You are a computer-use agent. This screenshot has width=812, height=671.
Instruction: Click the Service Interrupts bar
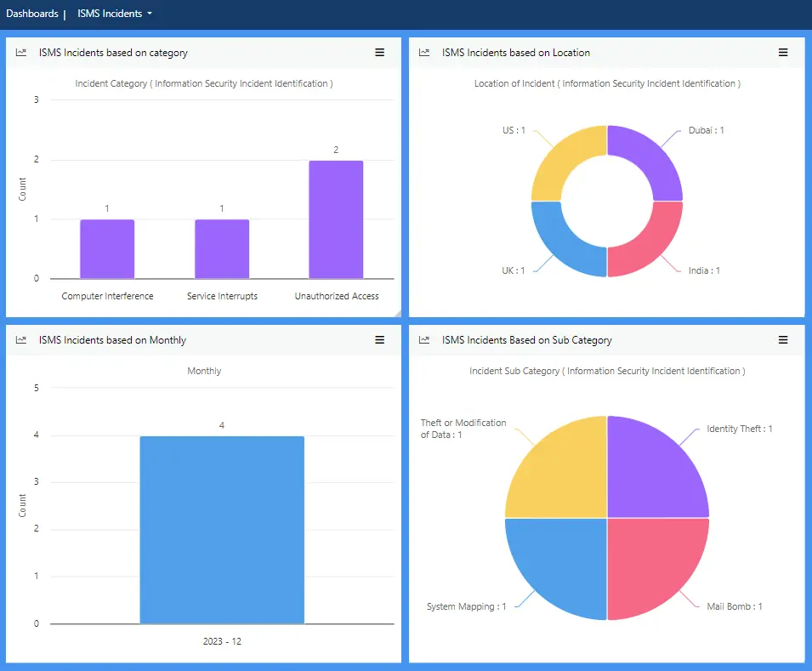221,247
